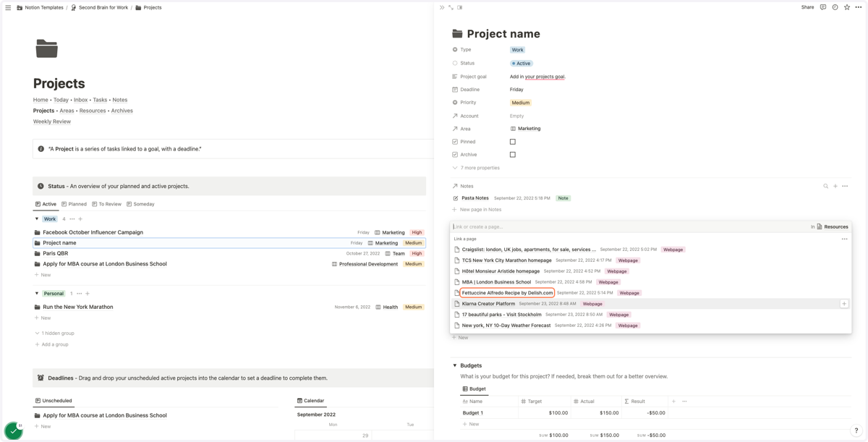Viewport: 868px width, 442px height.
Task: Open the Notes section three-dot menu
Action: pyautogui.click(x=845, y=186)
